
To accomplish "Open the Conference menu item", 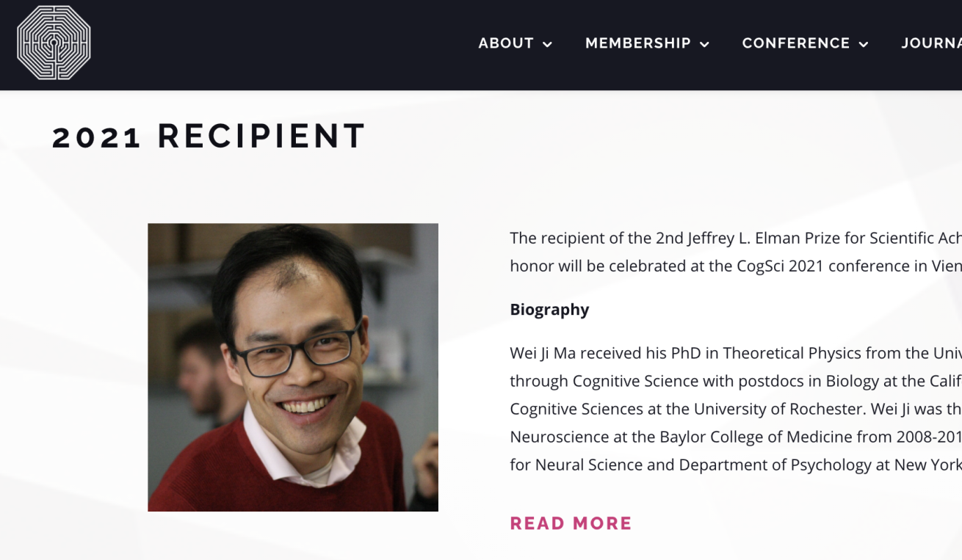I will pos(795,43).
